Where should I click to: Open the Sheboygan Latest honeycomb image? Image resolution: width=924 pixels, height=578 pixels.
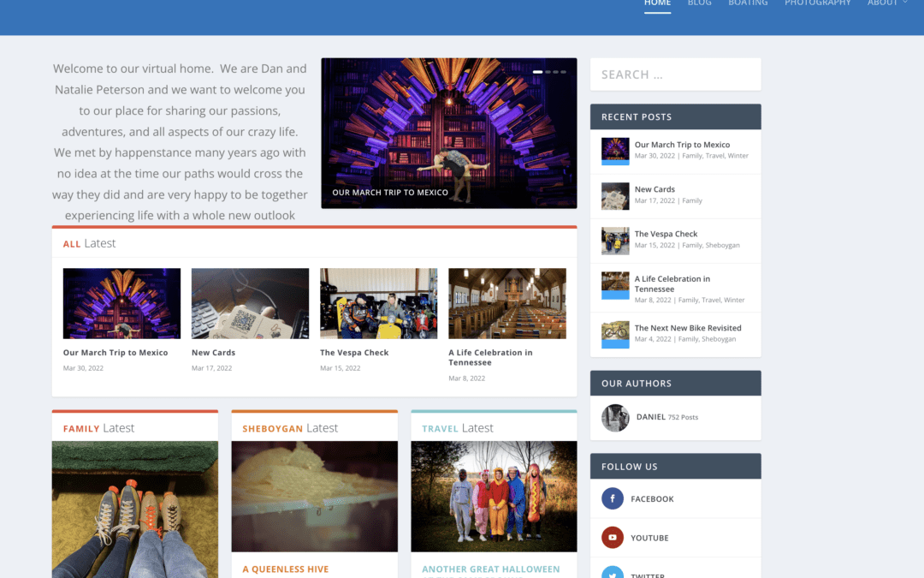coord(315,497)
